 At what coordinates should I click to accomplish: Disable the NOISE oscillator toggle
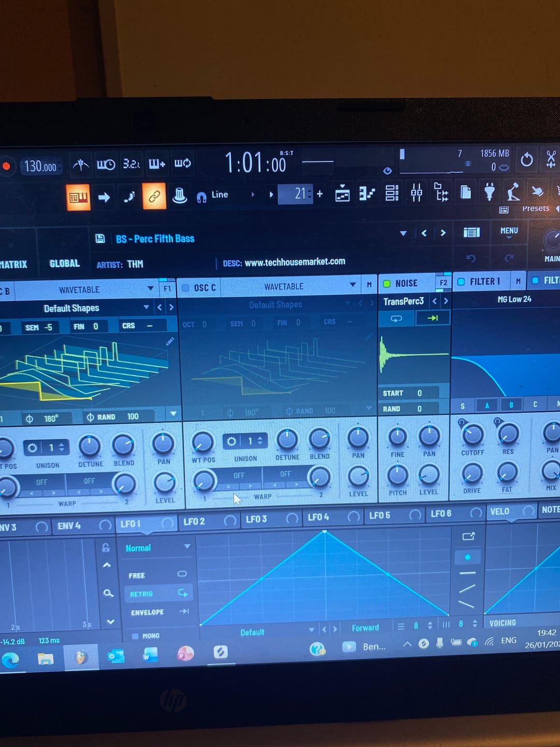[x=387, y=284]
